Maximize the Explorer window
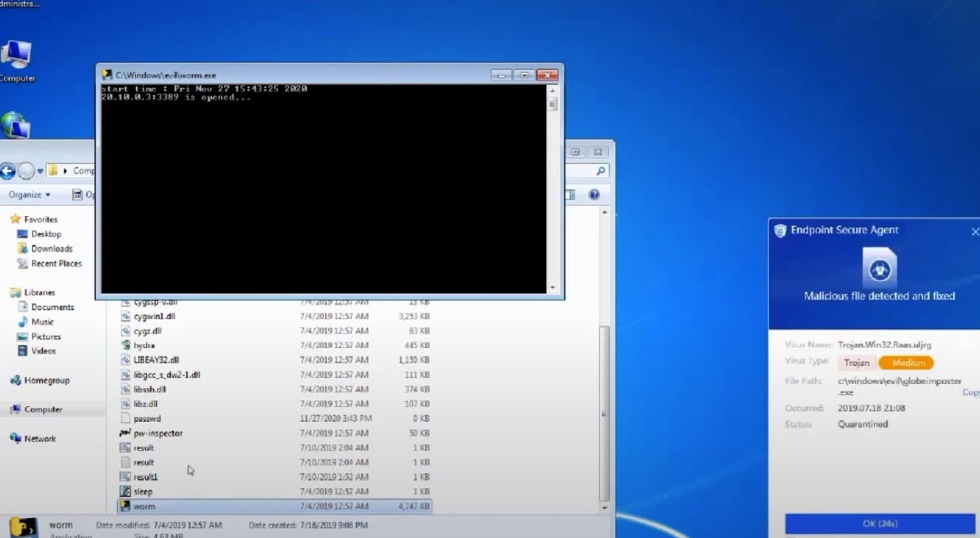980x538 pixels. (x=576, y=152)
